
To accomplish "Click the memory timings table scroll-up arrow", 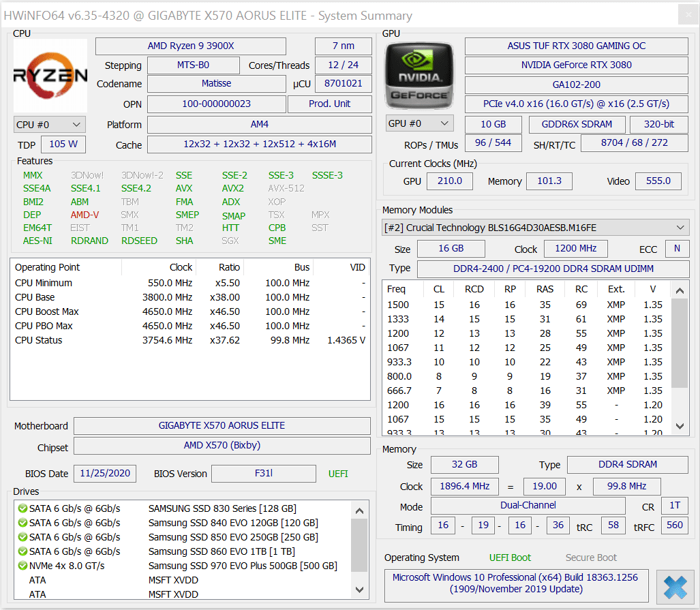I will pyautogui.click(x=680, y=291).
